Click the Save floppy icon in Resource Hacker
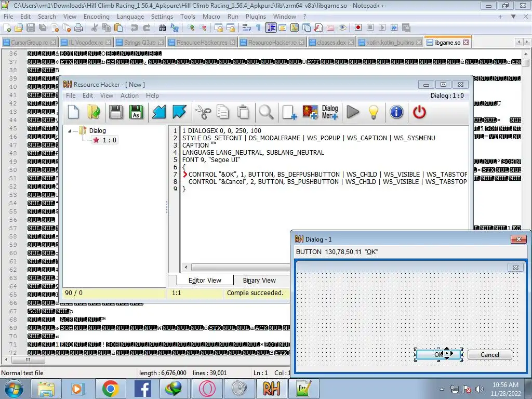 [x=116, y=112]
